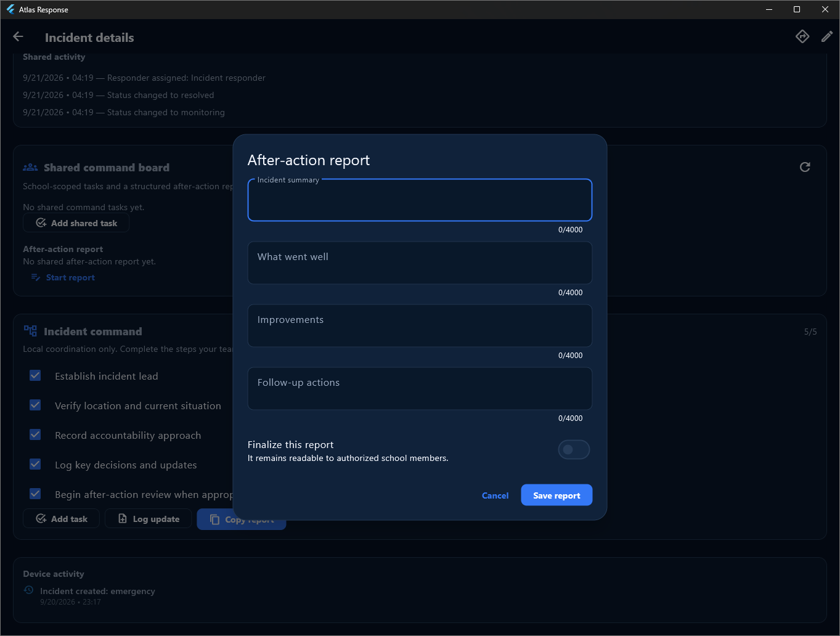This screenshot has width=840, height=636.
Task: Minimize the Atlas Response window
Action: click(769, 9)
